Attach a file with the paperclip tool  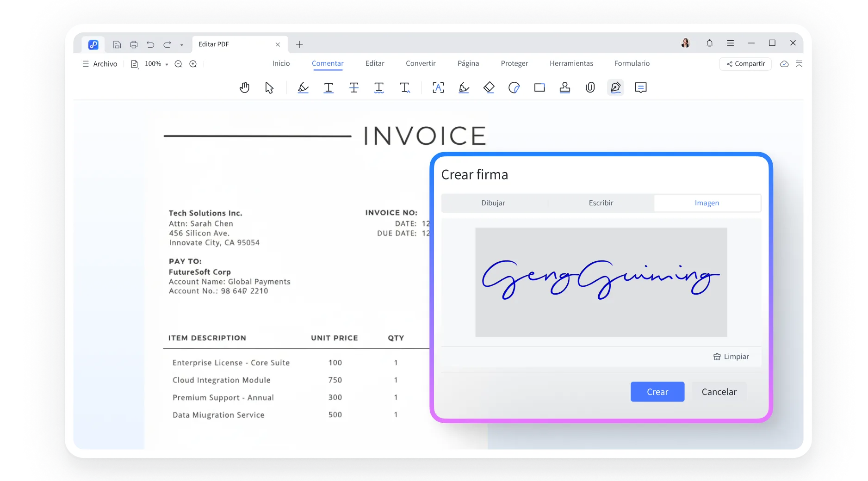pyautogui.click(x=590, y=87)
